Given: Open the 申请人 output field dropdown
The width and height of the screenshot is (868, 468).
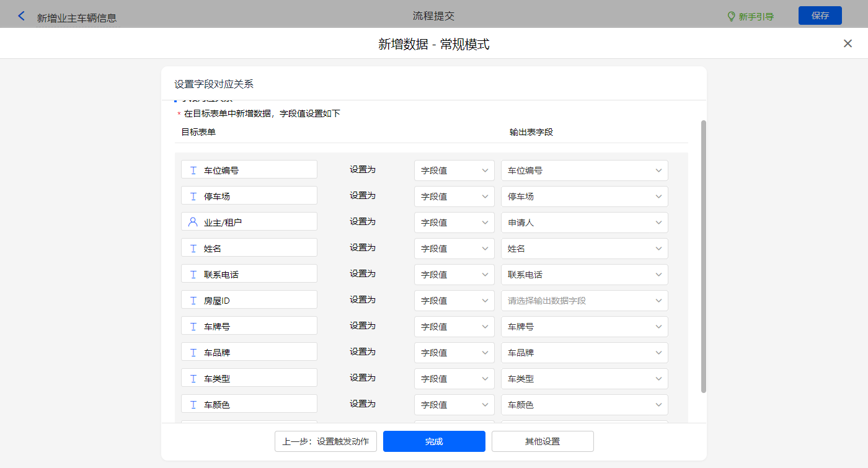Looking at the screenshot, I should 584,223.
